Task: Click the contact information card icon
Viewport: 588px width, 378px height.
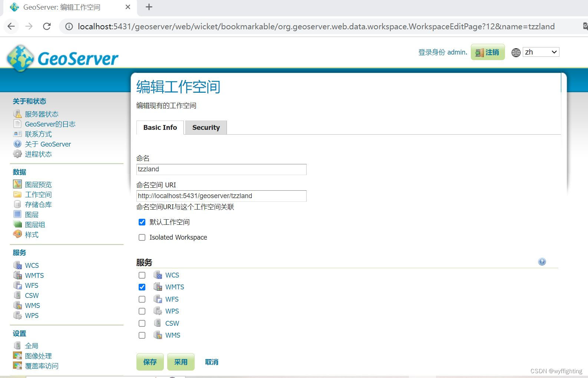Action: (x=17, y=134)
